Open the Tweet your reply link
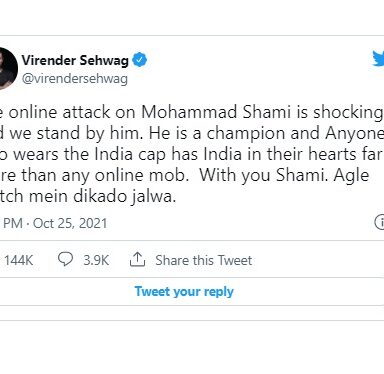 (x=184, y=292)
